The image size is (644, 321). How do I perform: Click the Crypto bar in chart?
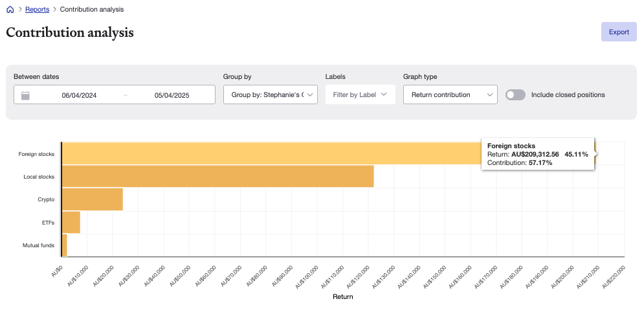pos(92,199)
